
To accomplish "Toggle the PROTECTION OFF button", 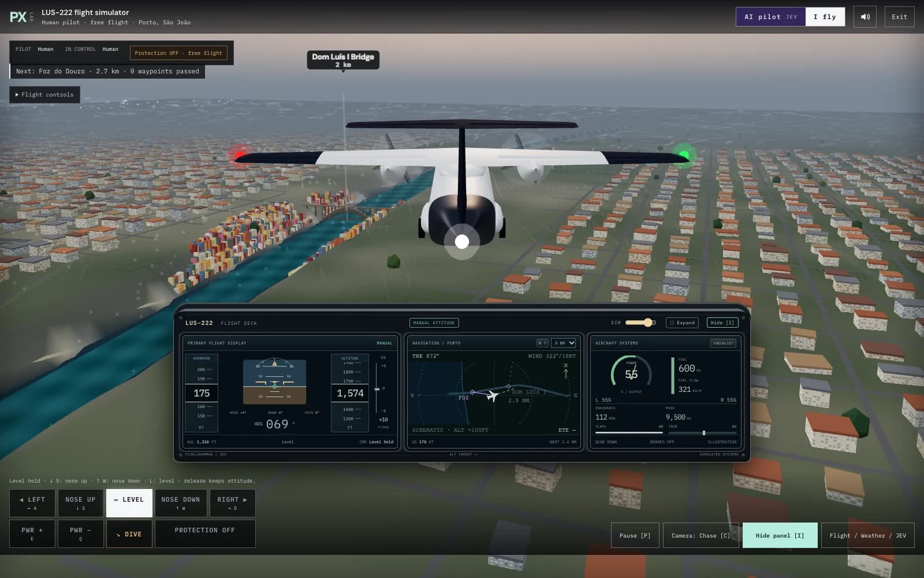I will tap(205, 533).
